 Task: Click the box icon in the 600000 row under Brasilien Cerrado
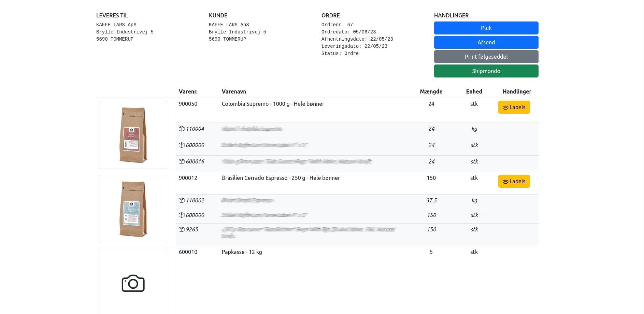coord(182,215)
